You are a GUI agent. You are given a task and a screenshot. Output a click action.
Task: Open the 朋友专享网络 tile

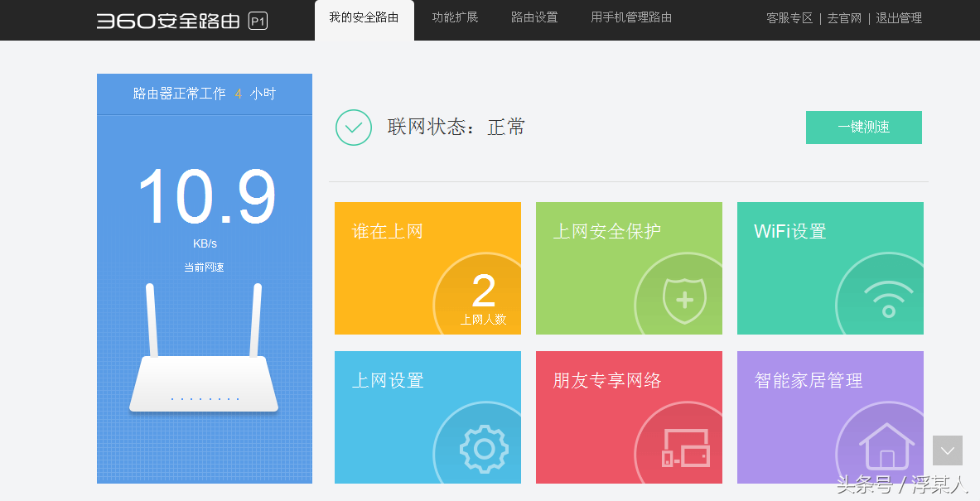click(x=629, y=417)
